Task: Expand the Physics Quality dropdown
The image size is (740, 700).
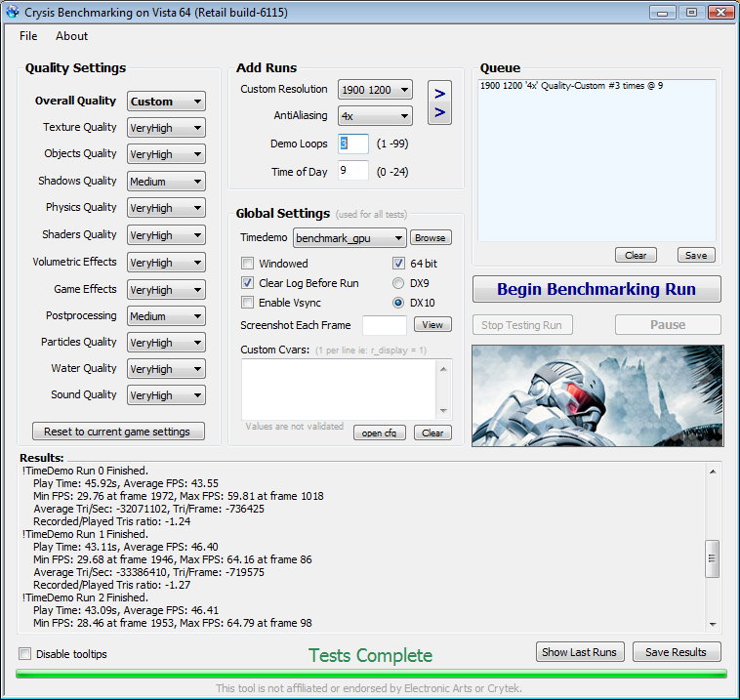Action: 166,208
